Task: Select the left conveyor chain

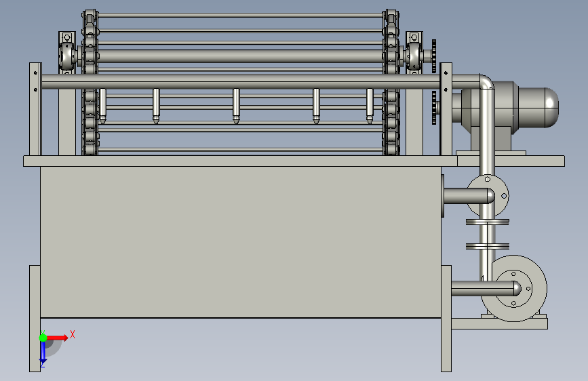Action: point(90,82)
